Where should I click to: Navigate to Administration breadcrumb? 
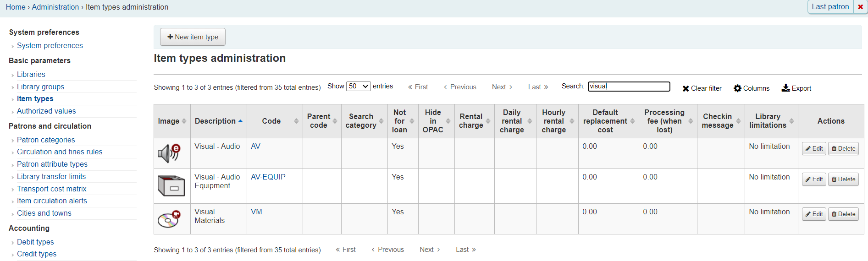tap(55, 7)
